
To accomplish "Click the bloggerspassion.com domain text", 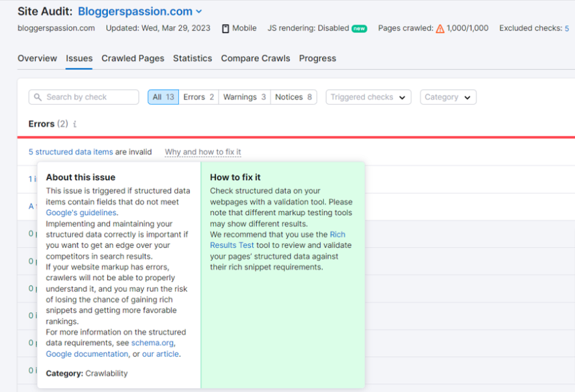I will coord(56,28).
